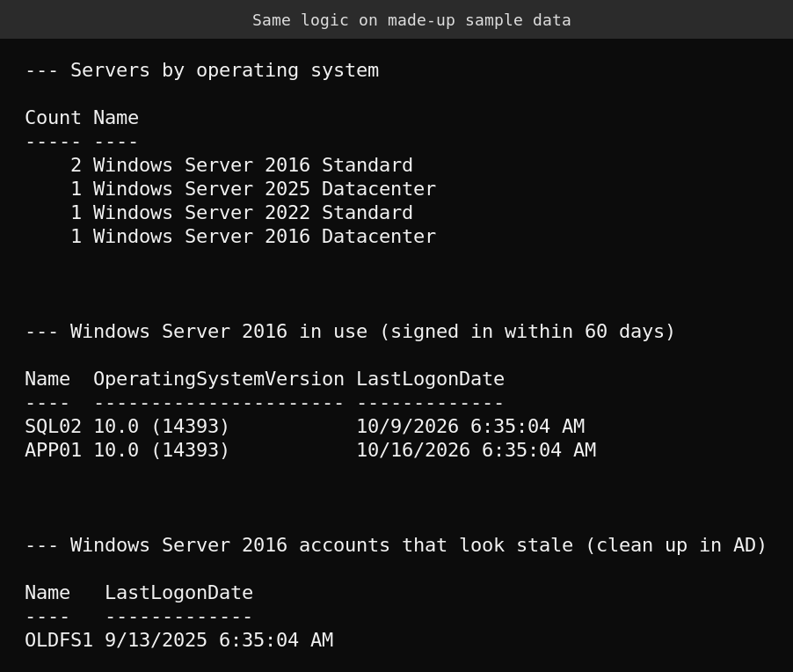The width and height of the screenshot is (793, 672).
Task: Click the server name 'OLDFS1'
Action: pyautogui.click(x=59, y=640)
